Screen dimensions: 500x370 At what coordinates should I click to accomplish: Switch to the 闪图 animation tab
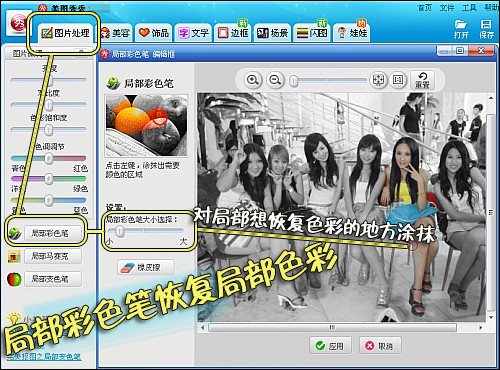312,33
